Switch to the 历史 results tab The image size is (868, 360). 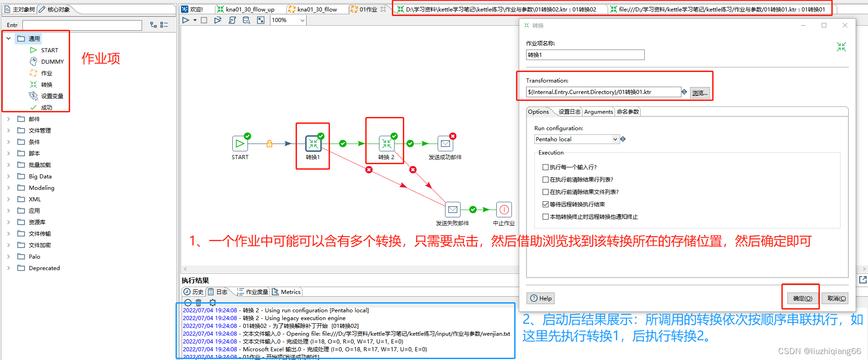[193, 292]
